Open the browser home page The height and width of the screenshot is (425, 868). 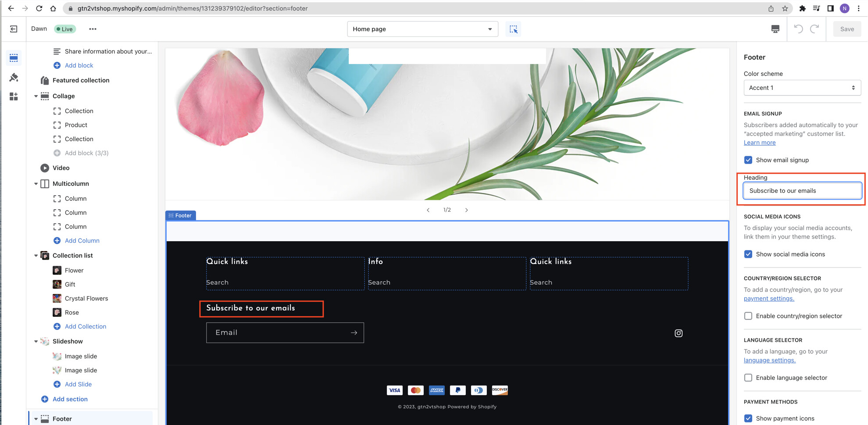tap(53, 8)
